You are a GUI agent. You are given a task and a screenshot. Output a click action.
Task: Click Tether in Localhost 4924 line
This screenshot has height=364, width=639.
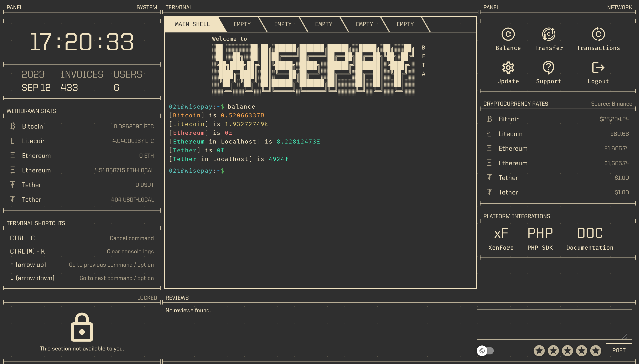[229, 159]
